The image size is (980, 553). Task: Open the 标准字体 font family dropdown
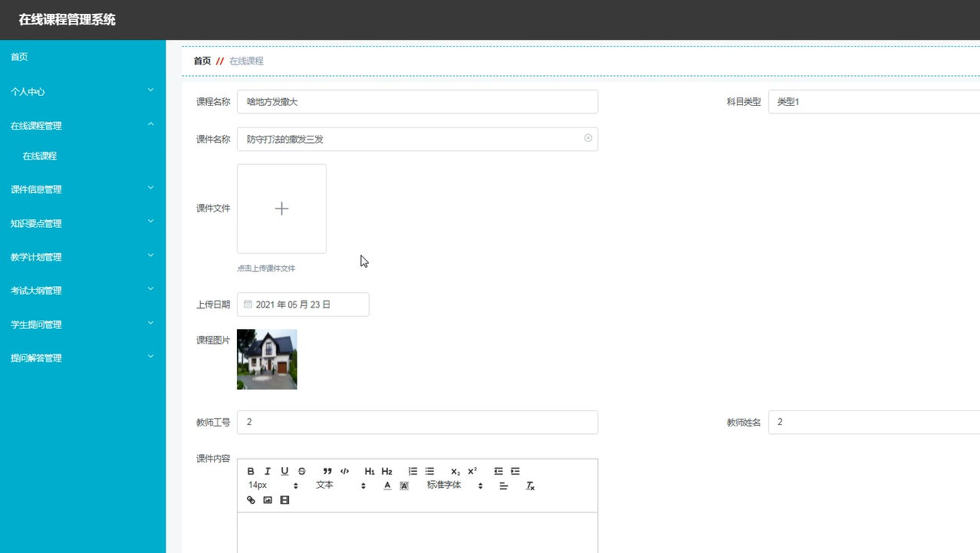click(x=455, y=486)
